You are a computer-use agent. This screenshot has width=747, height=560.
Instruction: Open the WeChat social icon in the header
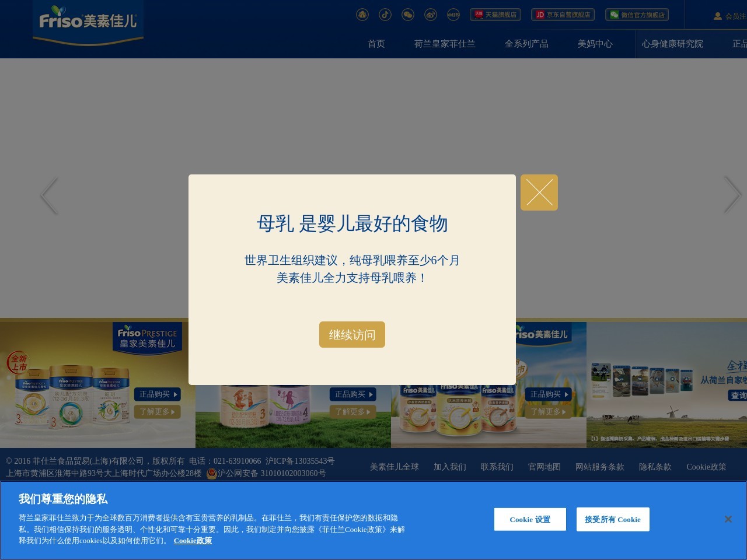click(408, 15)
